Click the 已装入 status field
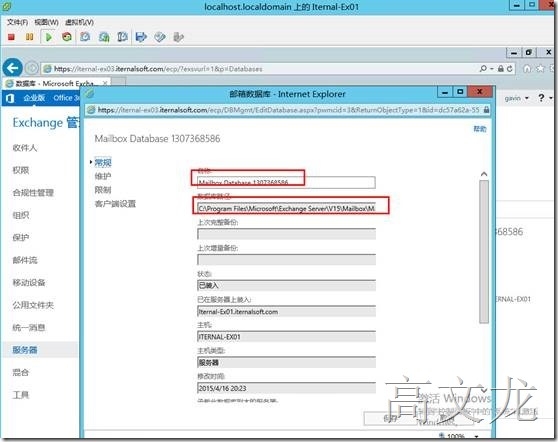558x442 pixels. pos(286,285)
